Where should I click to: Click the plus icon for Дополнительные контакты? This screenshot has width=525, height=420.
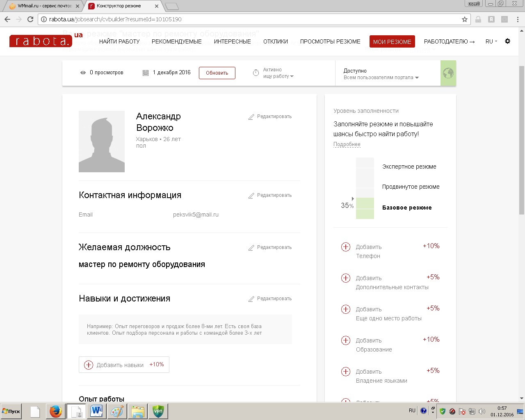click(346, 278)
